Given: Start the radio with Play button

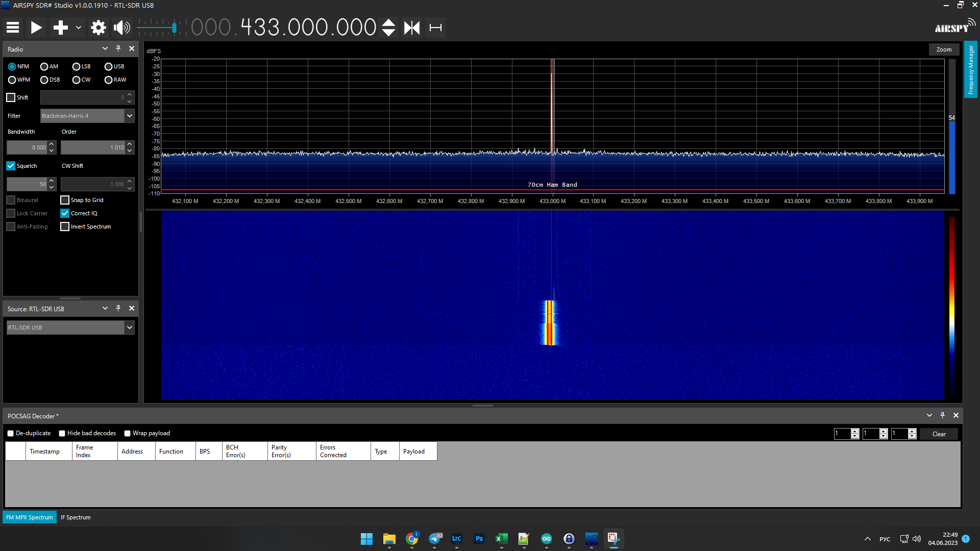Looking at the screenshot, I should tap(36, 28).
